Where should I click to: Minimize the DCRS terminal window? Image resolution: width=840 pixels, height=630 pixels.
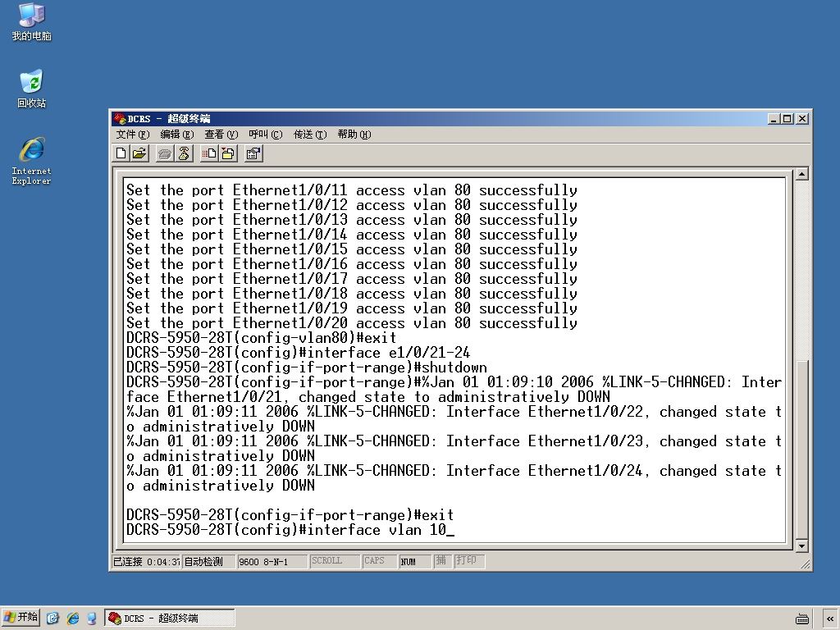coord(774,119)
